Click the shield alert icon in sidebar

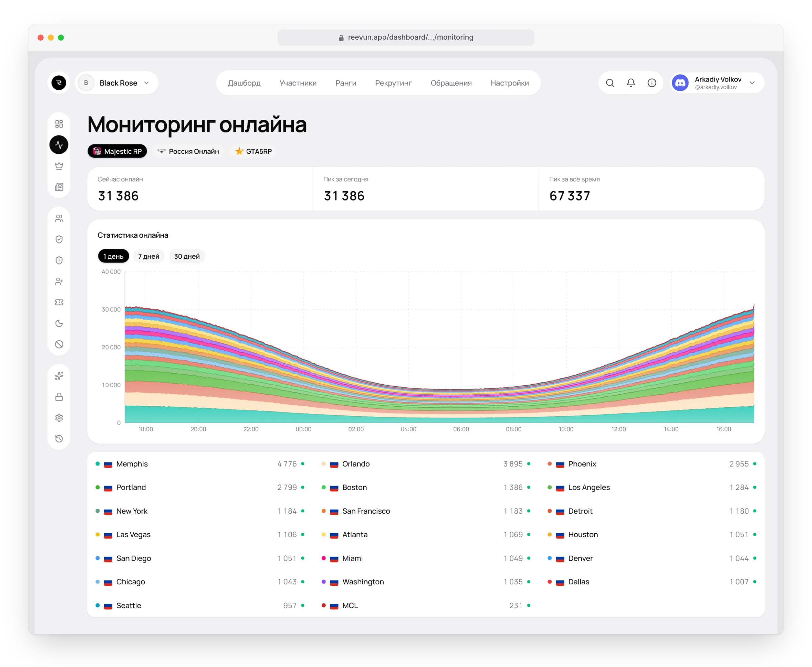tap(59, 260)
